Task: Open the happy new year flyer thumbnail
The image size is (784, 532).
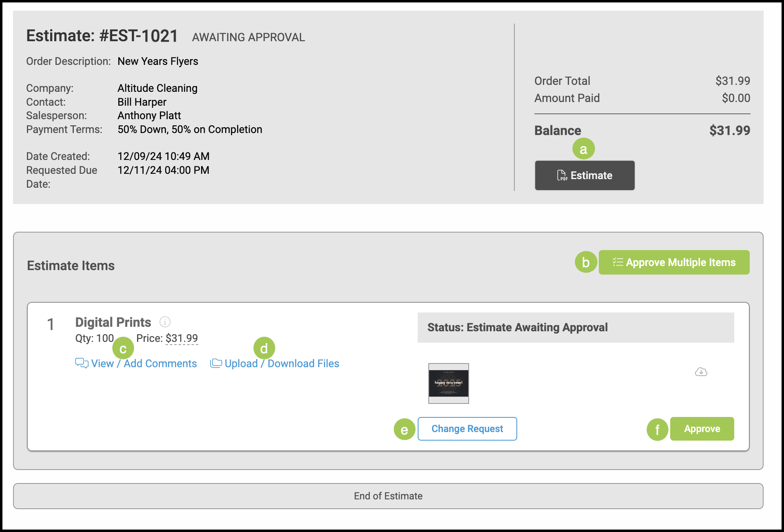Action: pos(448,383)
